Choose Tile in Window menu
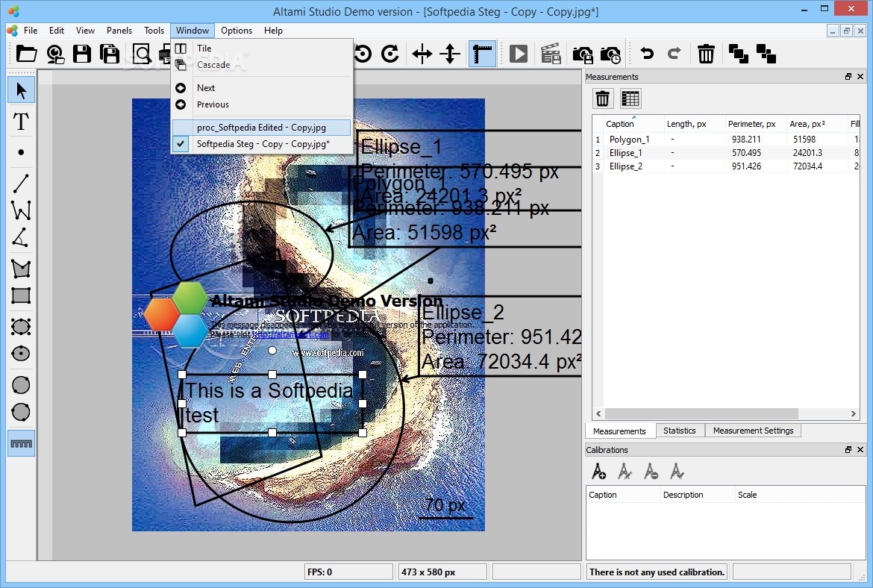The width and height of the screenshot is (873, 588). pos(262,49)
